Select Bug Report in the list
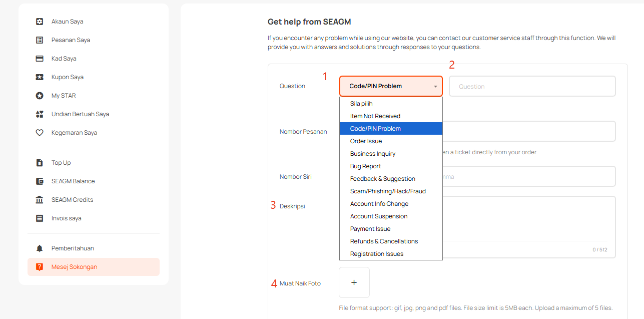Viewport: 644px width, 319px height. [365, 166]
